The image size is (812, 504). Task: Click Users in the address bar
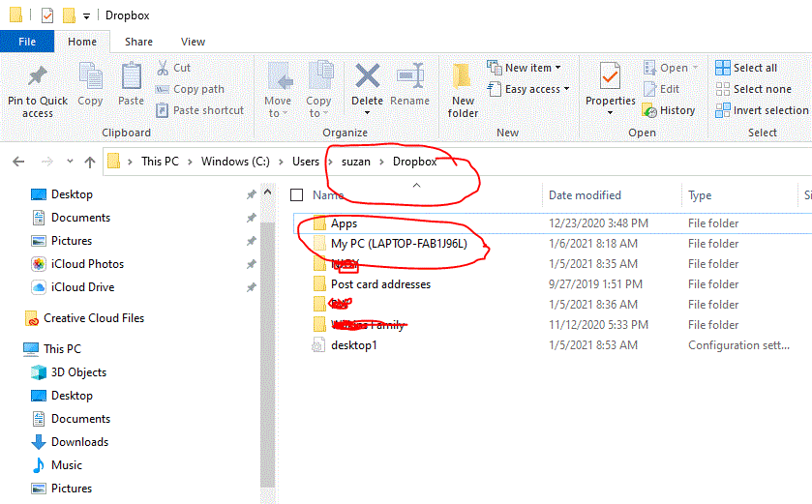point(306,162)
